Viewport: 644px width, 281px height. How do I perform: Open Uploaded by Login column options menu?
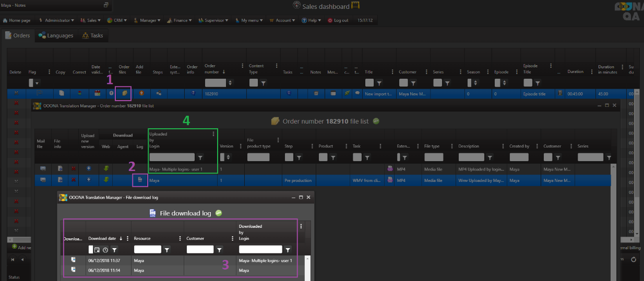pos(213,134)
